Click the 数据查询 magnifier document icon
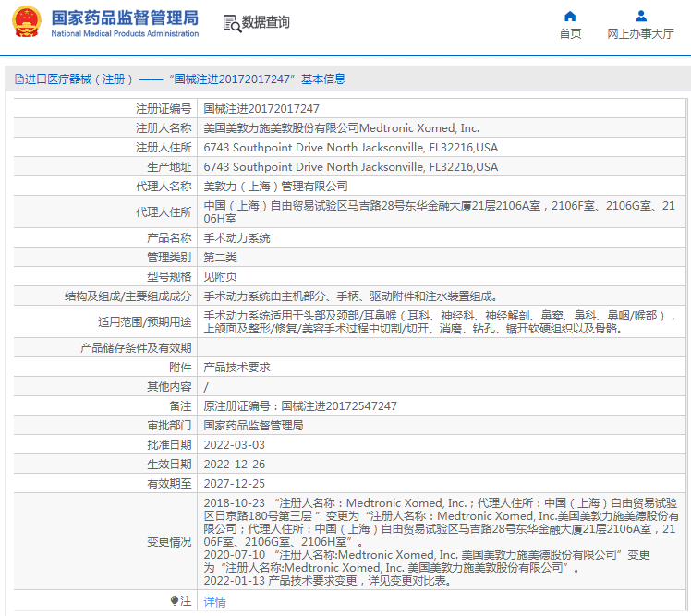Image resolution: width=691 pixels, height=616 pixels. tap(231, 23)
